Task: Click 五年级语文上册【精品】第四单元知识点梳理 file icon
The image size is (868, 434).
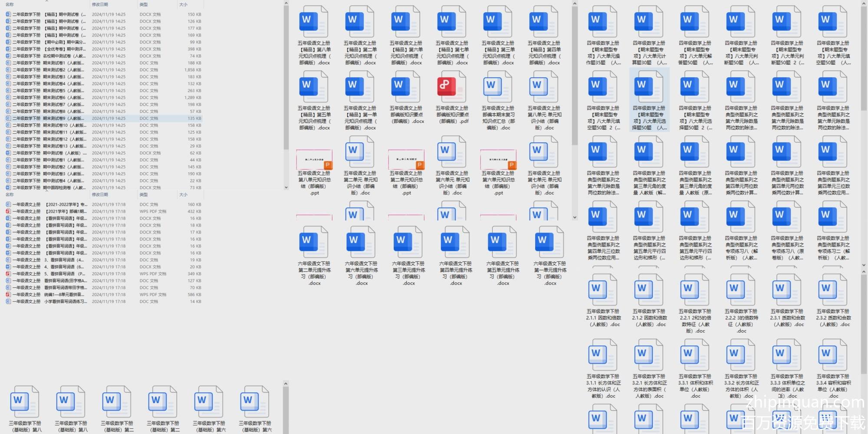Action: tap(544, 21)
